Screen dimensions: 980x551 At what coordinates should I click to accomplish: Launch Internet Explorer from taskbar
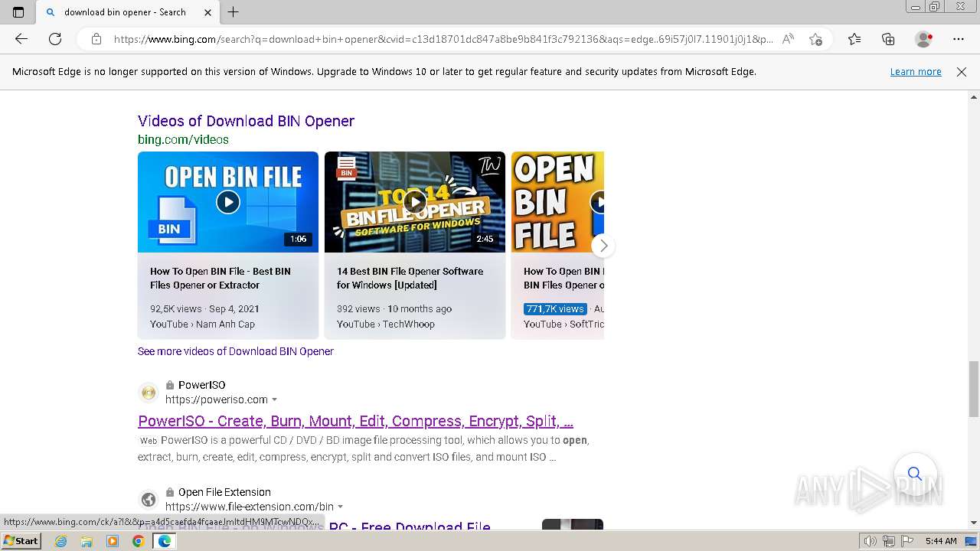coord(61,541)
